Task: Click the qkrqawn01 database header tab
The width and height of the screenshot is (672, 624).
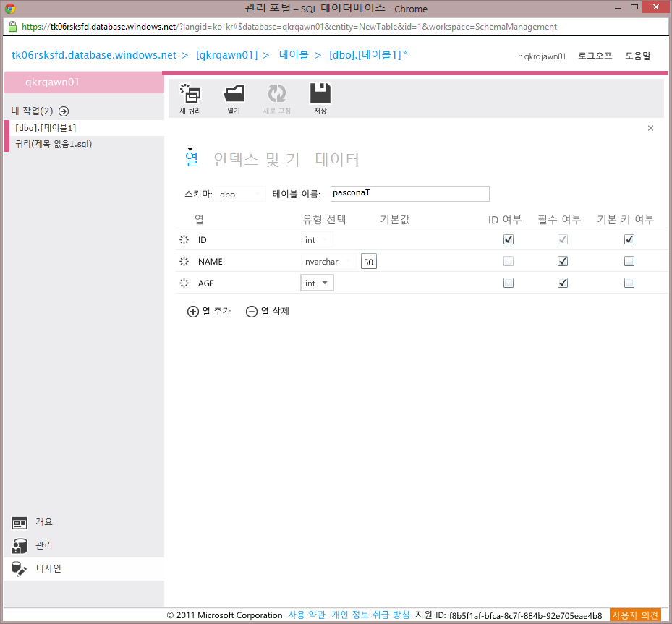Action: click(x=84, y=82)
